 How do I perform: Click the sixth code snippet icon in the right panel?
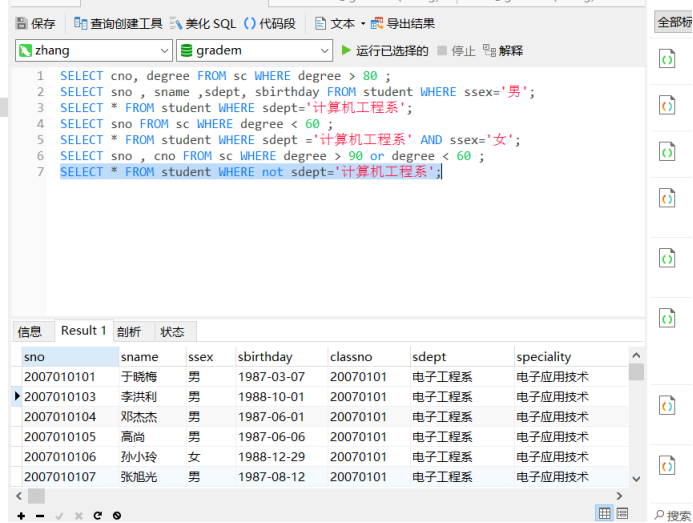(667, 318)
